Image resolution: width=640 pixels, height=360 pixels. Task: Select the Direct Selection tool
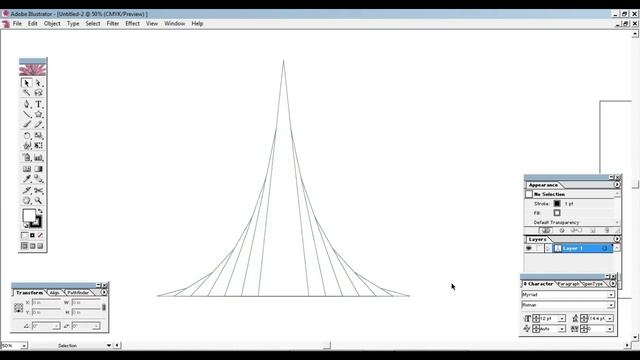click(x=38, y=83)
